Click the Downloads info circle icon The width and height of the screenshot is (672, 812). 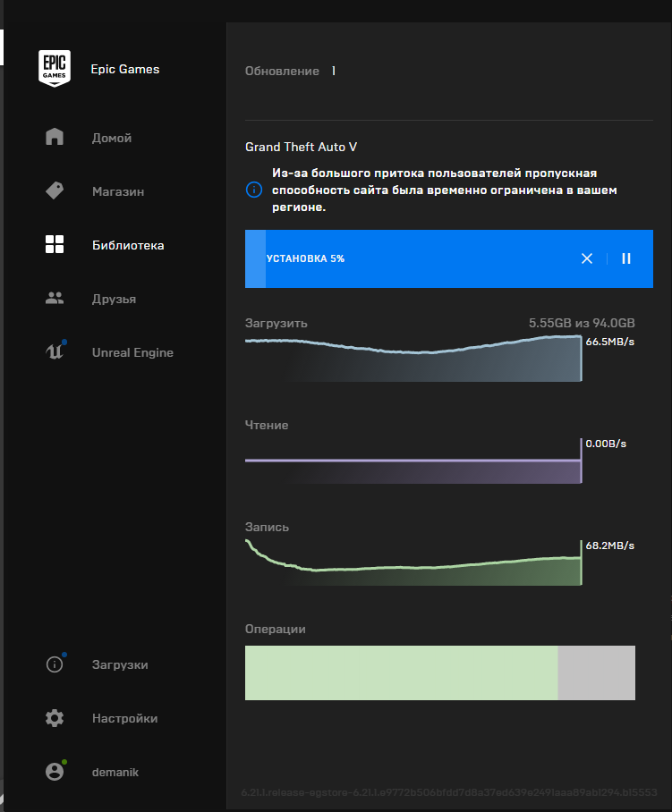pyautogui.click(x=55, y=664)
